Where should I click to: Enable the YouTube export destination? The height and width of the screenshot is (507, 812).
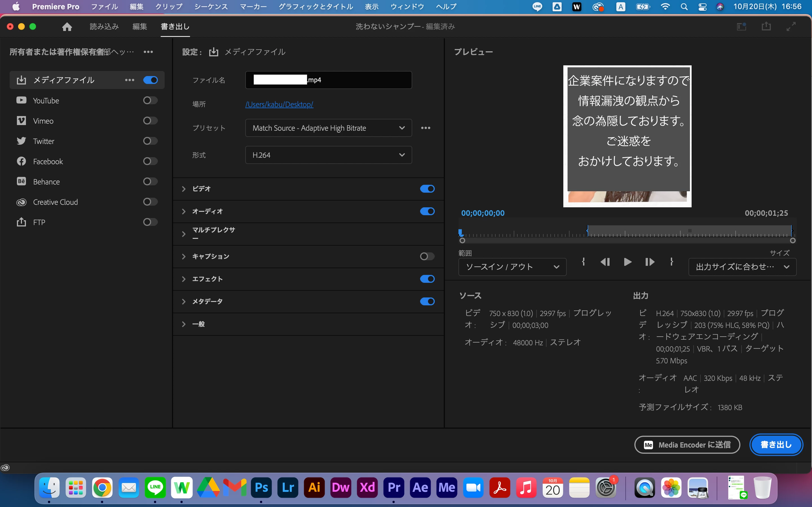tap(150, 100)
